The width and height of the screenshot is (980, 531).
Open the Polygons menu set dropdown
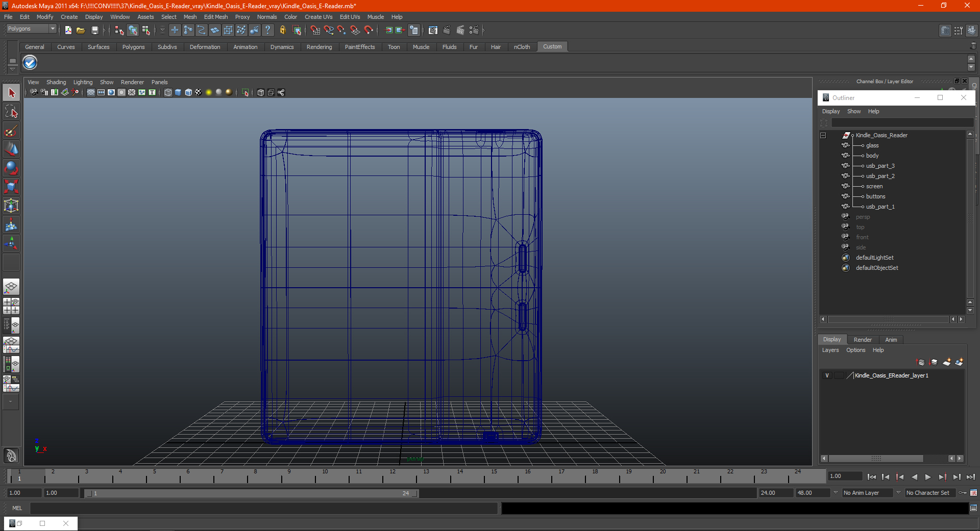(31, 29)
